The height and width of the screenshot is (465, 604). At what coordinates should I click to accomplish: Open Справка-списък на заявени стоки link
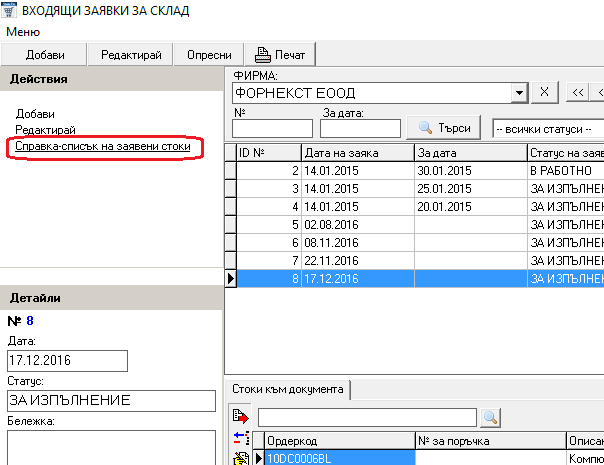tap(103, 146)
